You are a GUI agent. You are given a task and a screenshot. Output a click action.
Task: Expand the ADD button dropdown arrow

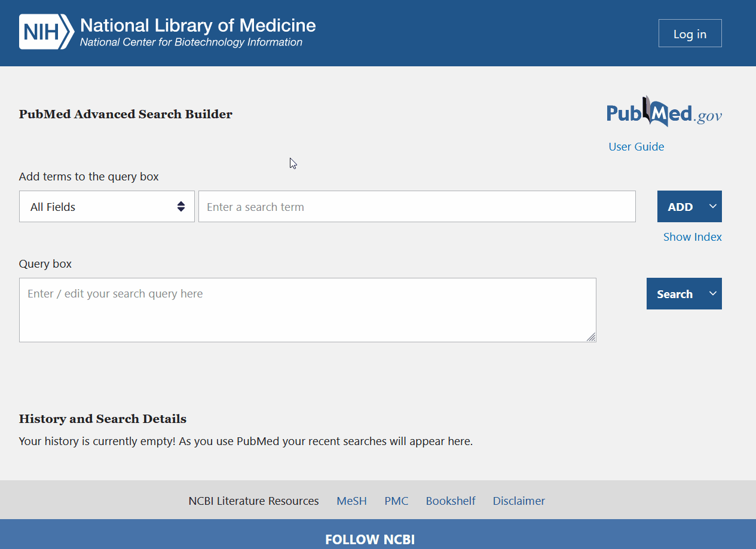pos(712,207)
